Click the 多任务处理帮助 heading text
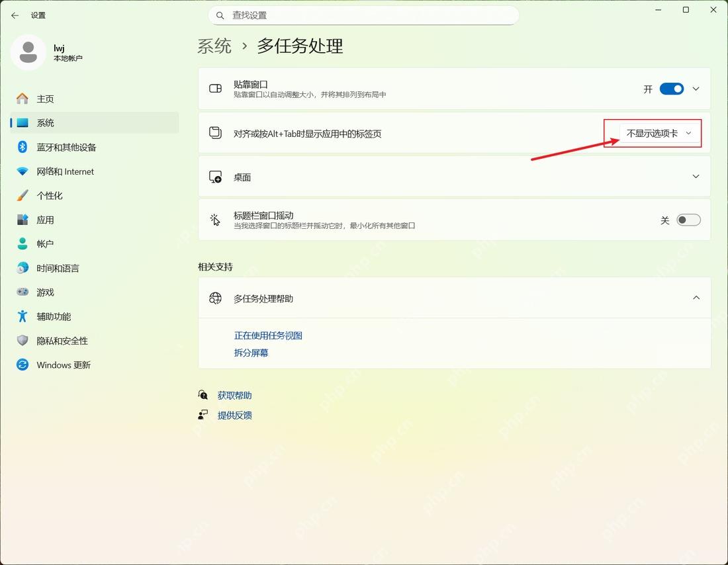The width and height of the screenshot is (728, 565). (263, 298)
